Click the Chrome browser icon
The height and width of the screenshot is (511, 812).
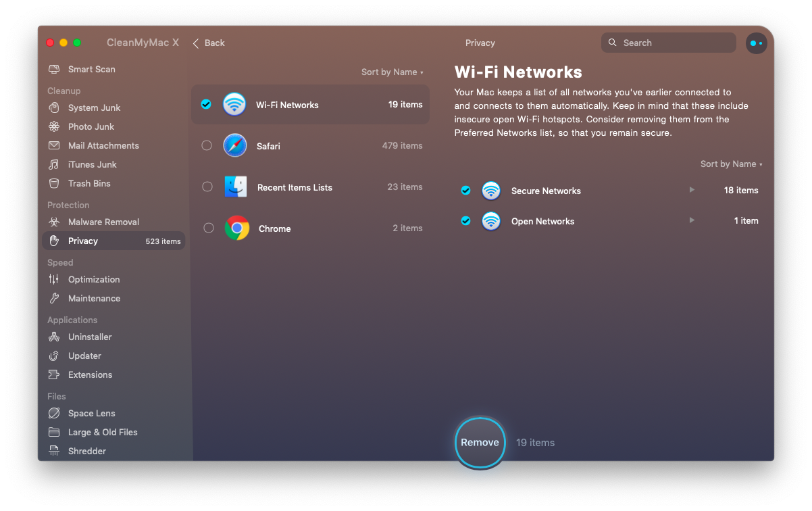click(236, 228)
